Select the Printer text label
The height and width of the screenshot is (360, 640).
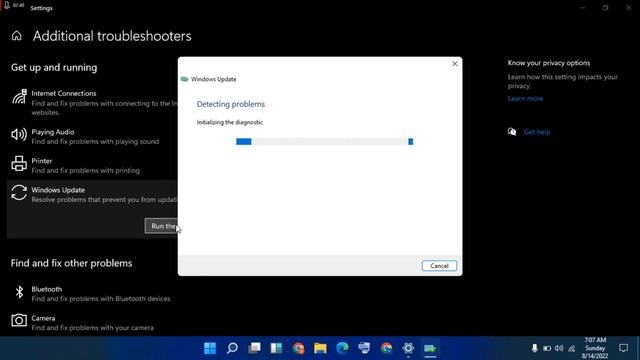pos(42,161)
